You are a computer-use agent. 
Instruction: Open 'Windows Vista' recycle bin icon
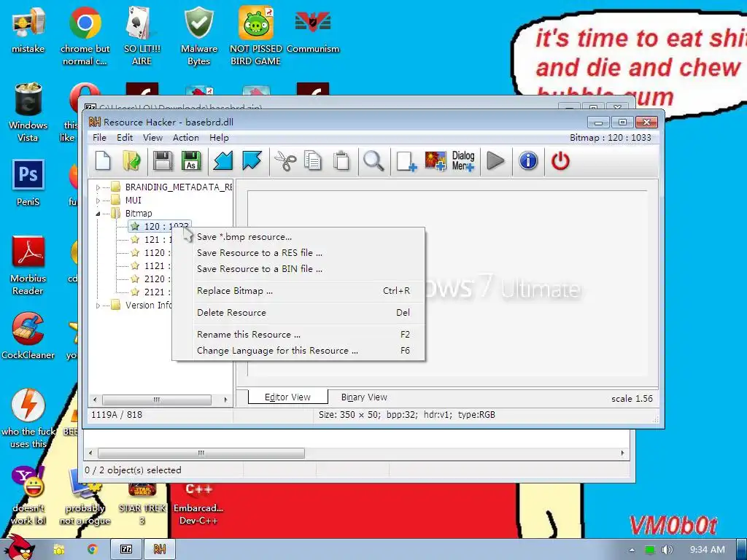(28, 112)
